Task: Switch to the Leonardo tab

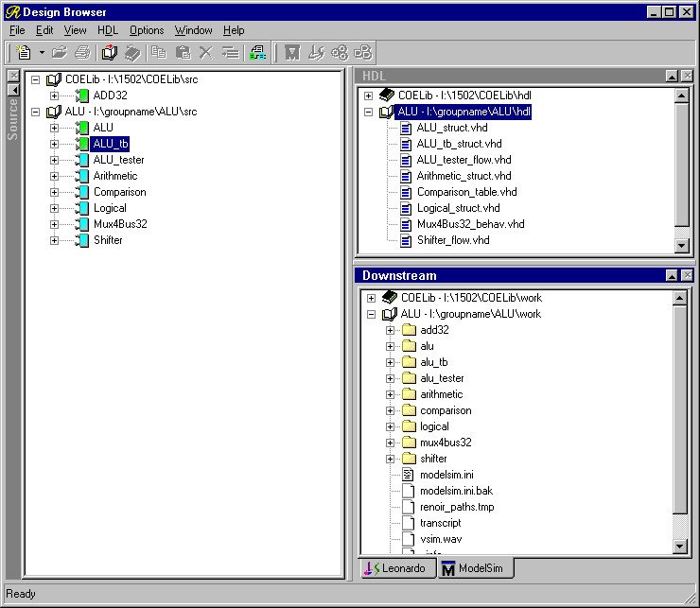Action: [x=397, y=568]
